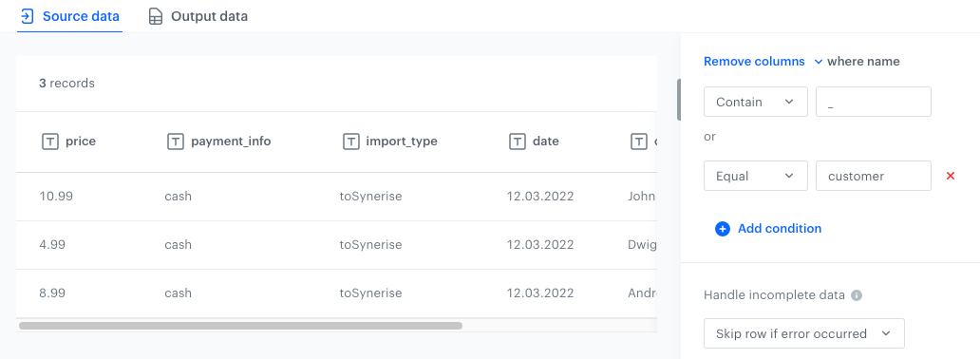This screenshot has height=359, width=980.
Task: Click the 10.99 price cell
Action: tap(56, 196)
